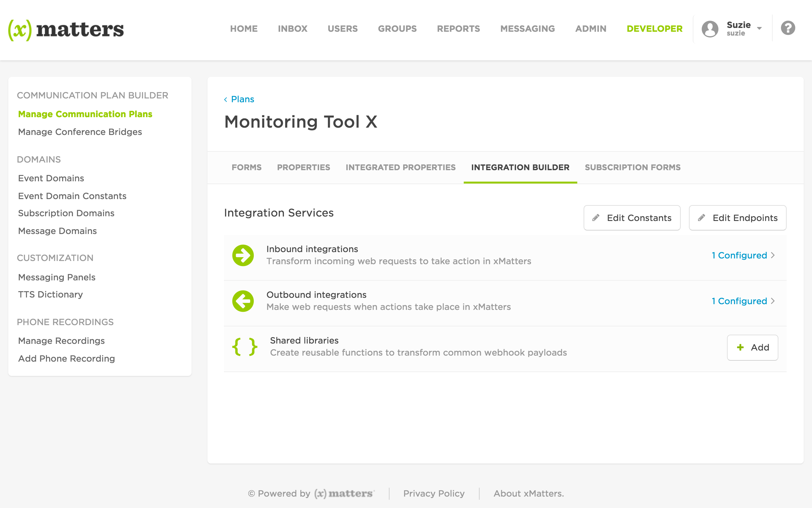The width and height of the screenshot is (812, 508).
Task: Open Message Domains
Action: tap(57, 231)
